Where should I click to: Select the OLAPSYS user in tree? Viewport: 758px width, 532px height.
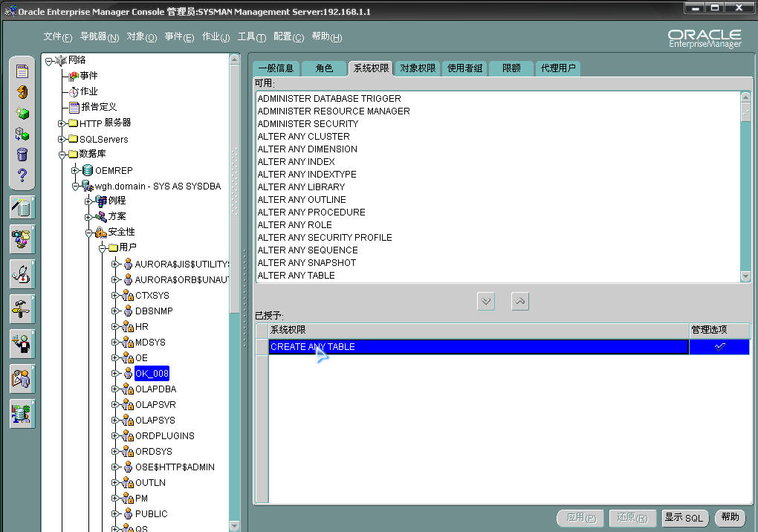(x=155, y=421)
